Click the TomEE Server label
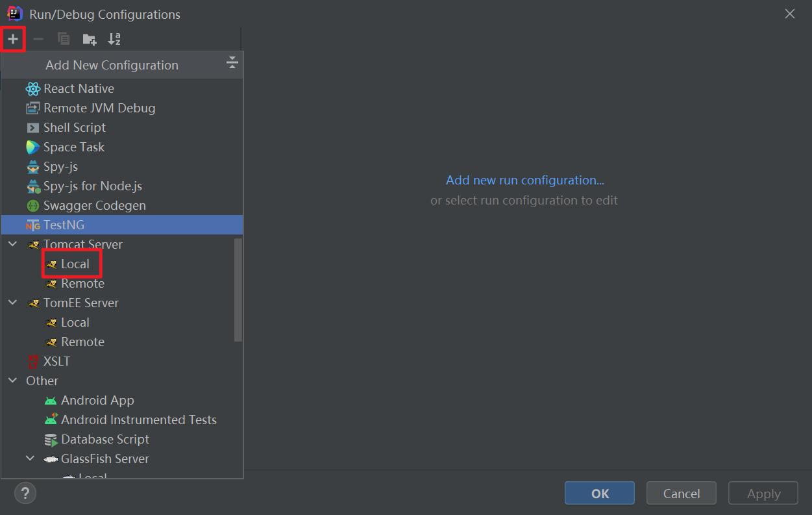812x515 pixels. pyautogui.click(x=81, y=303)
